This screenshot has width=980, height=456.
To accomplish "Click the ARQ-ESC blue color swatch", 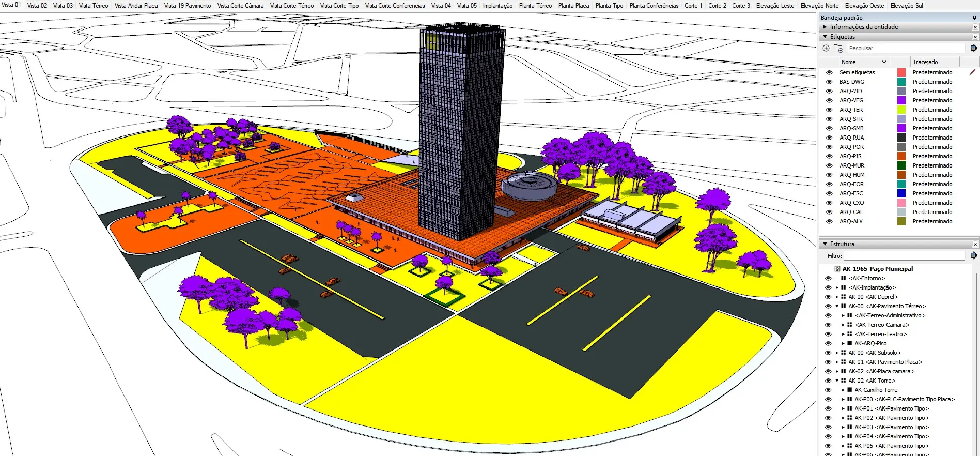I will click(901, 193).
